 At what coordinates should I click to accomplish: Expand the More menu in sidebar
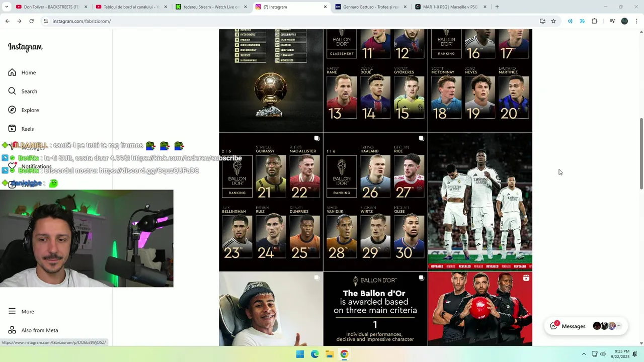[x=21, y=312]
